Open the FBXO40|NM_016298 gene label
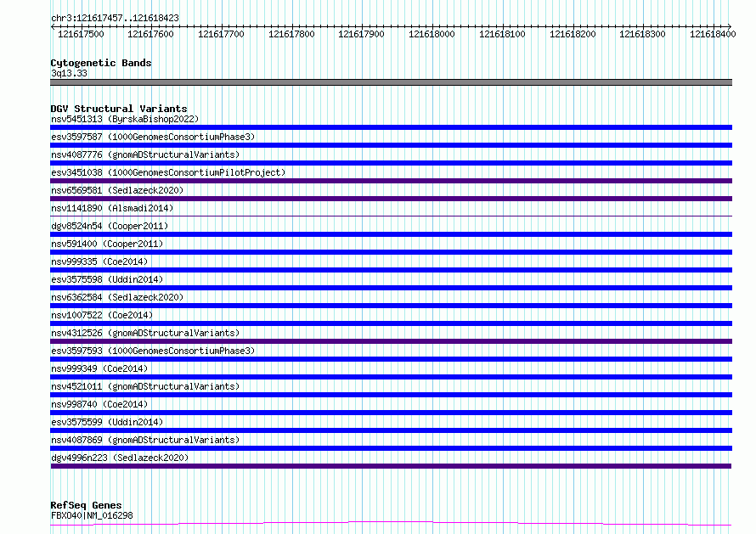Screen dimensions: 756x534 [x=92, y=515]
